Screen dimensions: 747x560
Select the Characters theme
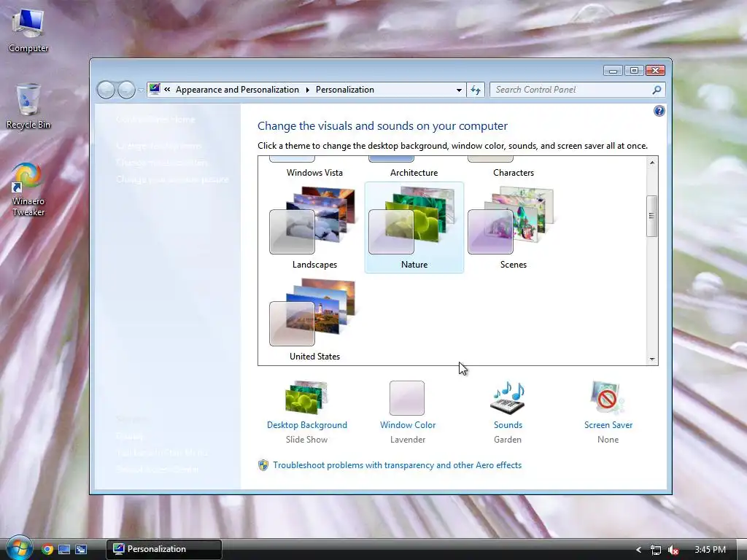[x=513, y=167]
